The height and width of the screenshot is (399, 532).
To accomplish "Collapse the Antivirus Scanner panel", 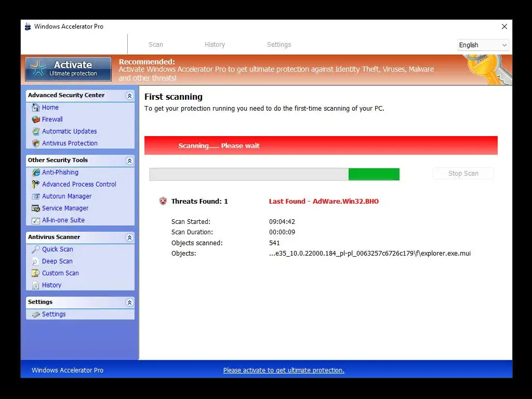I will tap(129, 237).
